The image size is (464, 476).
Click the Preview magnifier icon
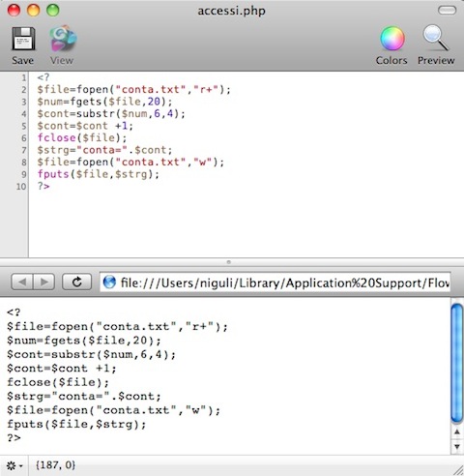(x=436, y=38)
